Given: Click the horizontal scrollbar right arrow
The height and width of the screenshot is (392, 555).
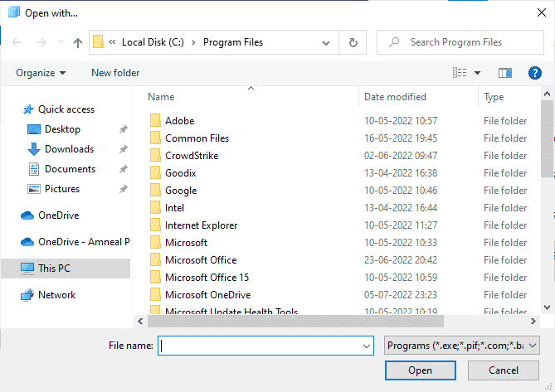Looking at the screenshot, I should (x=533, y=321).
